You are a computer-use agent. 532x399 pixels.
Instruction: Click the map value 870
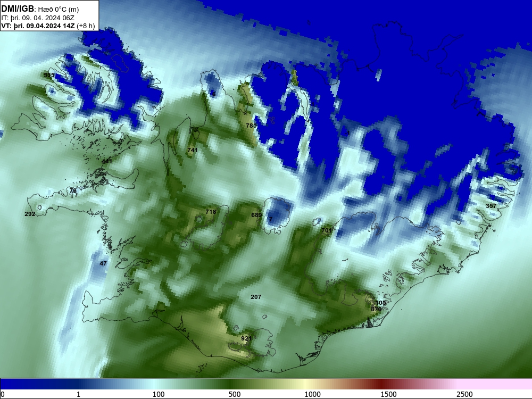376,309
